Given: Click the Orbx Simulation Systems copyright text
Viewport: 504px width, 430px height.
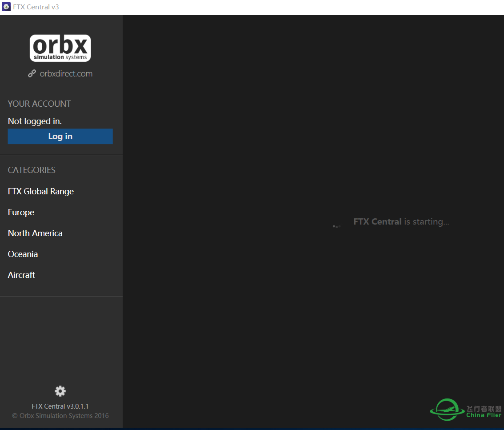Looking at the screenshot, I should pyautogui.click(x=60, y=415).
